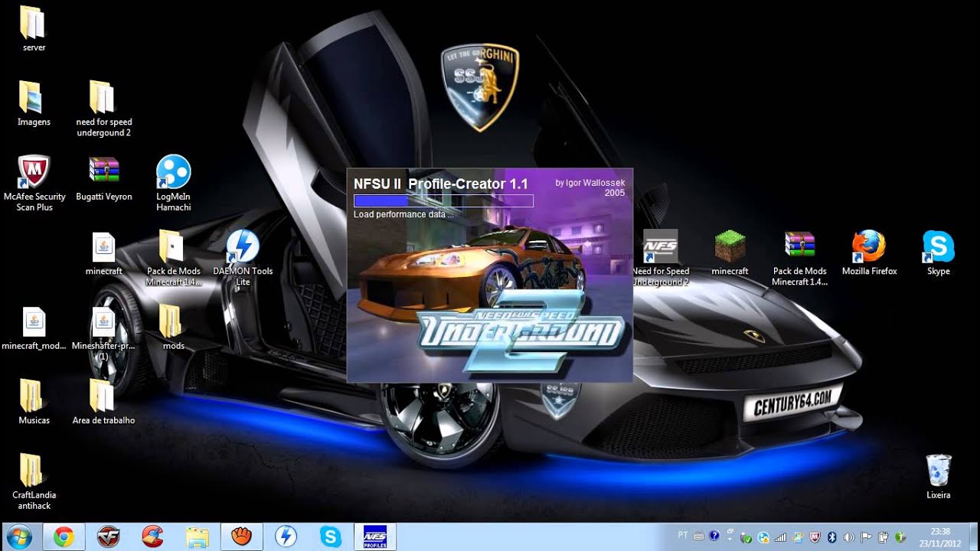980x551 pixels.
Task: Open the Lixeira recycle bin
Action: (x=939, y=477)
